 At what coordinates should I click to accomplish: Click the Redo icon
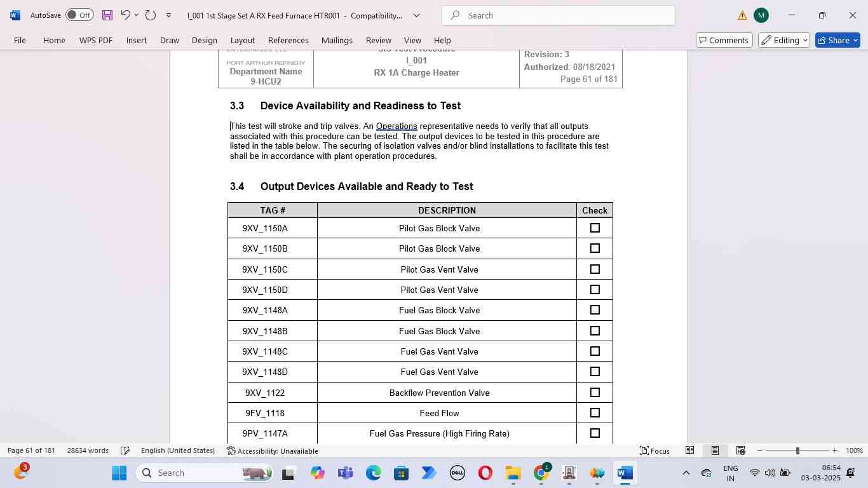(x=151, y=15)
